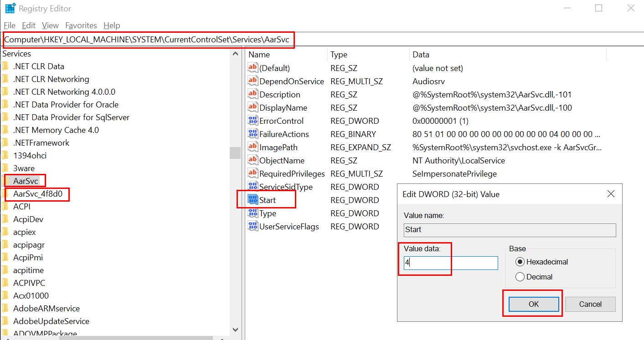
Task: Select the Decimal base option
Action: (519, 277)
